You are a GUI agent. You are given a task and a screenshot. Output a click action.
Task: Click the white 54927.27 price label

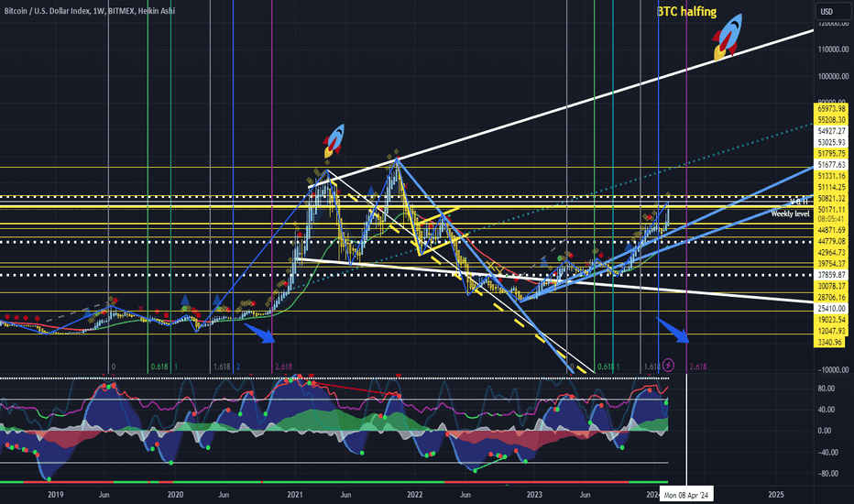(x=832, y=131)
